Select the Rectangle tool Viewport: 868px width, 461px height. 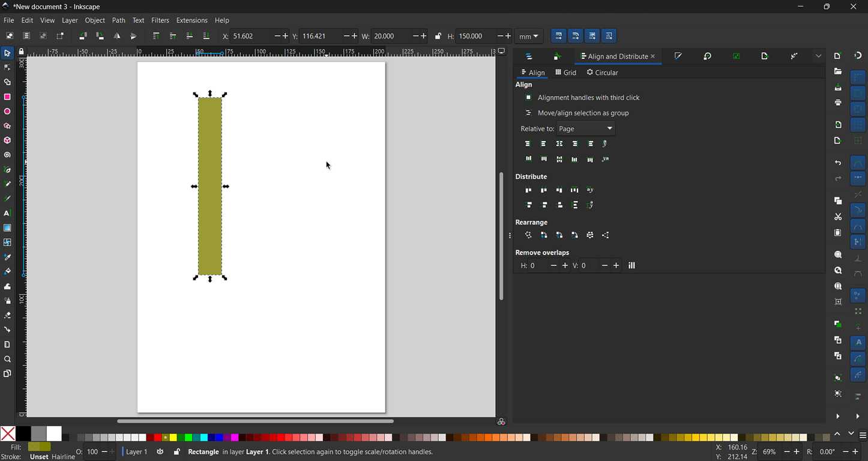(7, 97)
